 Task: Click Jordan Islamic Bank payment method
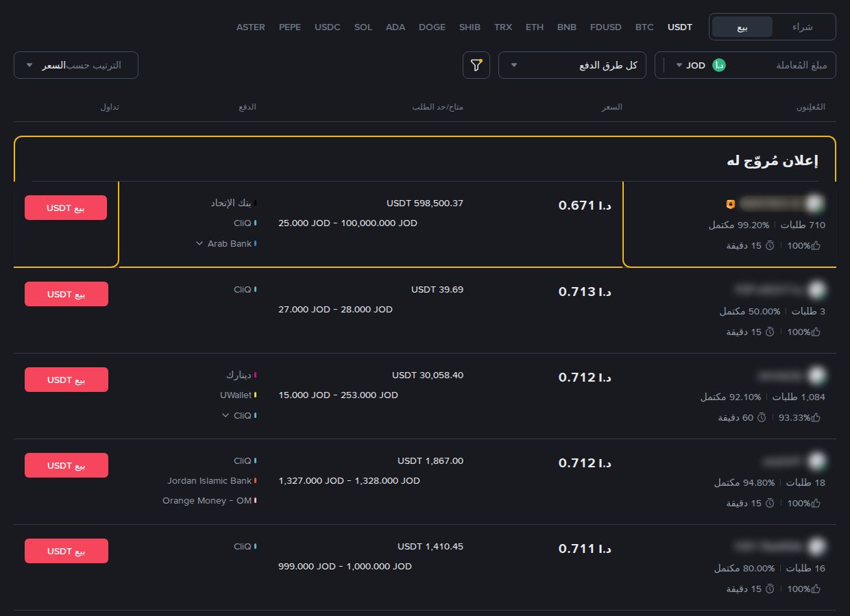pyautogui.click(x=210, y=480)
